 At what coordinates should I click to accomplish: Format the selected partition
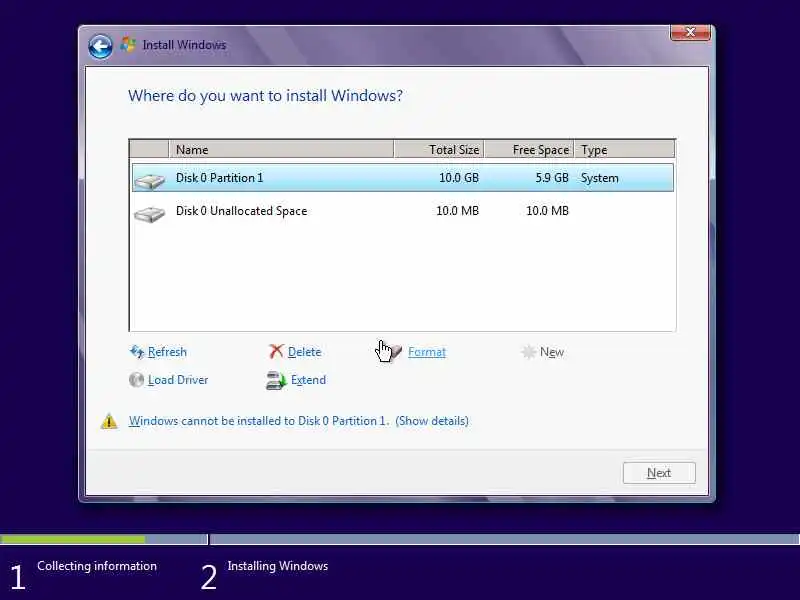[427, 352]
